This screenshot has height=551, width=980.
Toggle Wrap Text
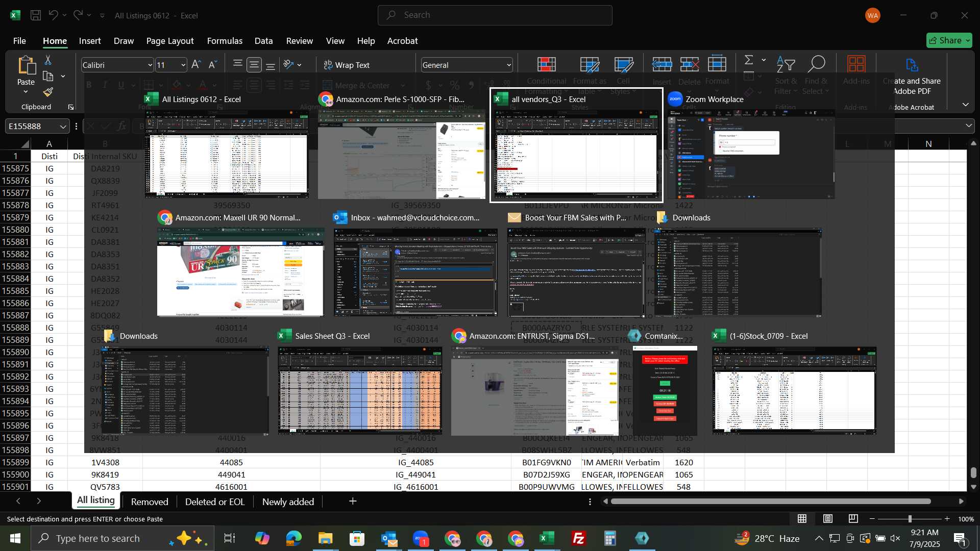pyautogui.click(x=347, y=65)
